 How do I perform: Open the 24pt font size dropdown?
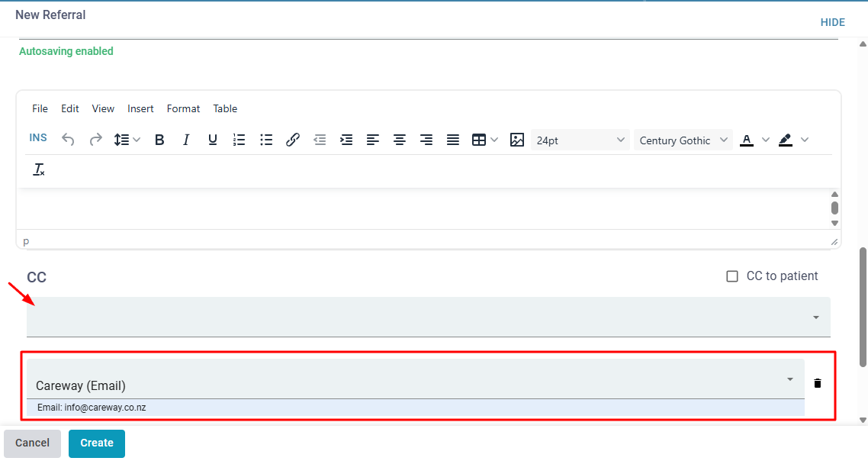(x=580, y=140)
